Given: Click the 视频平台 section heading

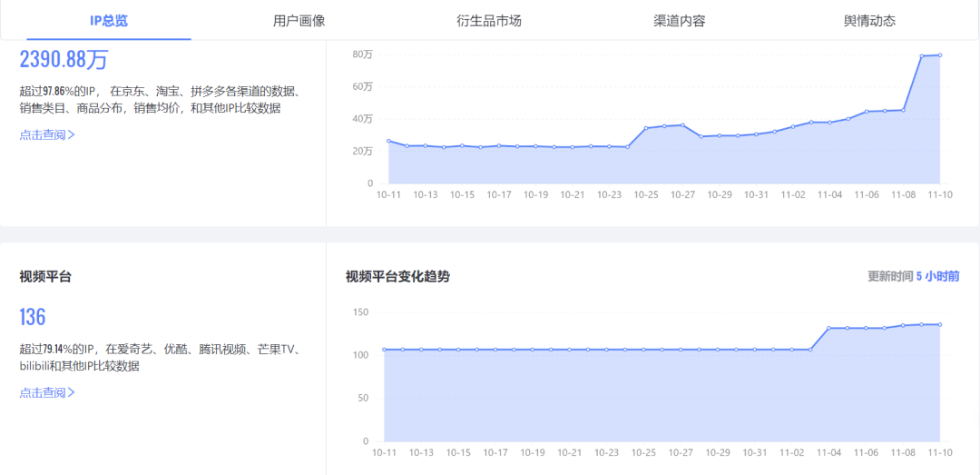Looking at the screenshot, I should coord(45,277).
